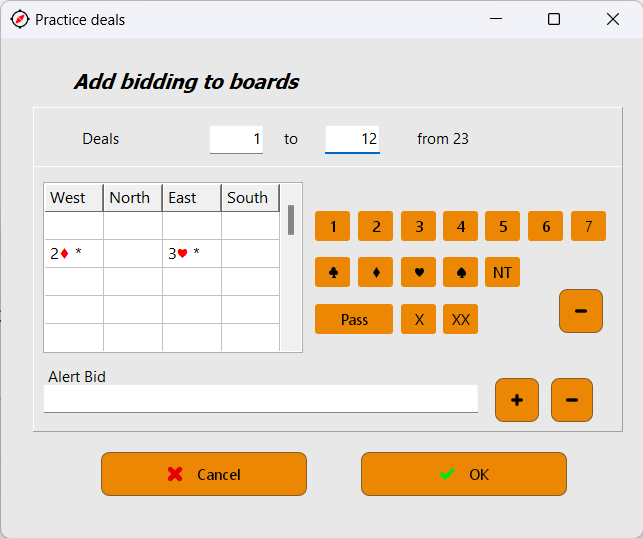Choose bid level 7

pos(588,227)
